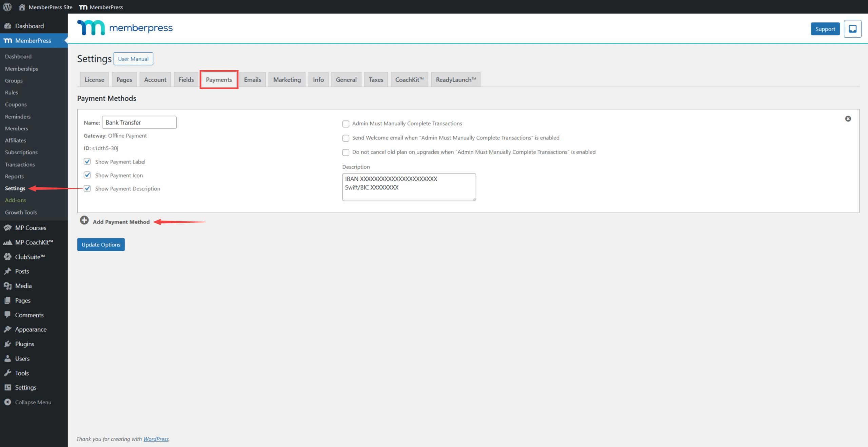Open the User Manual link
868x447 pixels.
(133, 59)
